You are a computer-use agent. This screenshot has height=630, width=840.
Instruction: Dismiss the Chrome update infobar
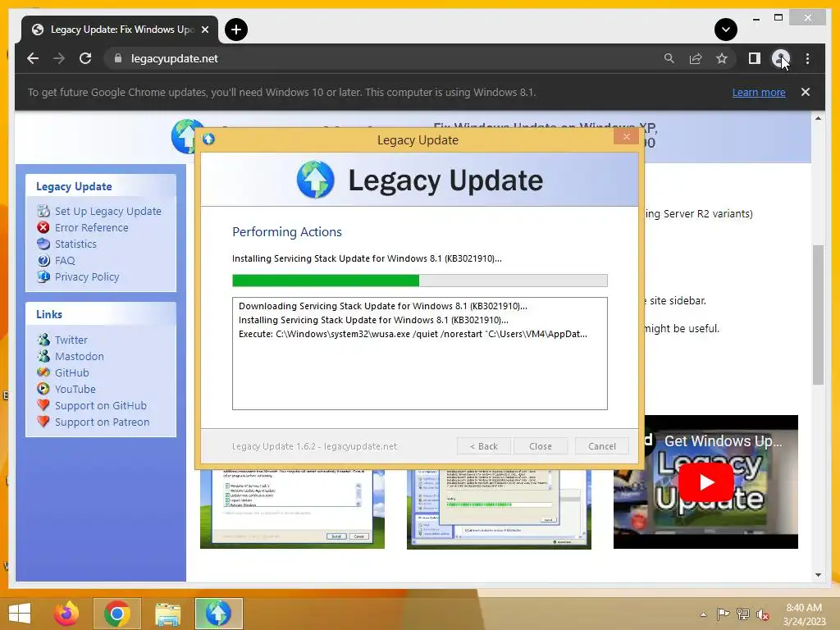806,92
